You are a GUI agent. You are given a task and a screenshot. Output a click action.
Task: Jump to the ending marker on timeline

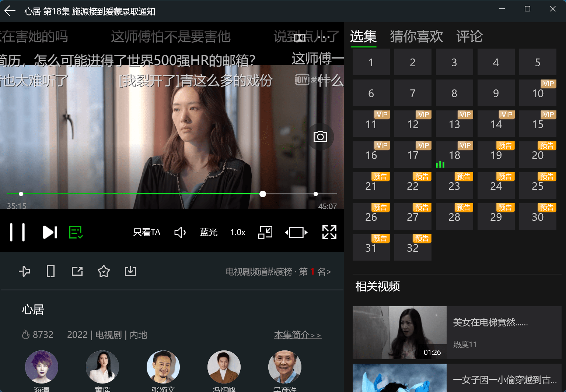(316, 194)
